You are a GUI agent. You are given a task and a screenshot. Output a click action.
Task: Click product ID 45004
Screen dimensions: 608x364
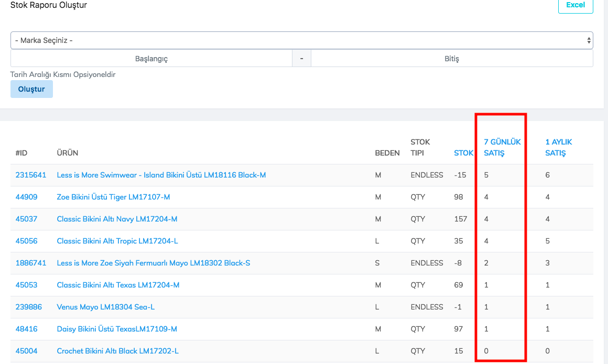[x=26, y=351]
